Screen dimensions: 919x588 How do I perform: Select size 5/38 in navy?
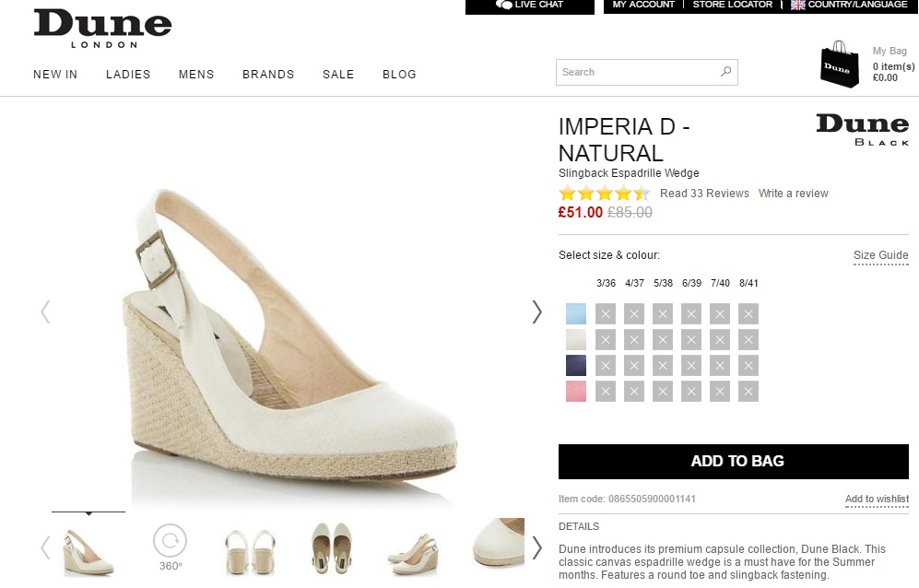[x=663, y=366]
